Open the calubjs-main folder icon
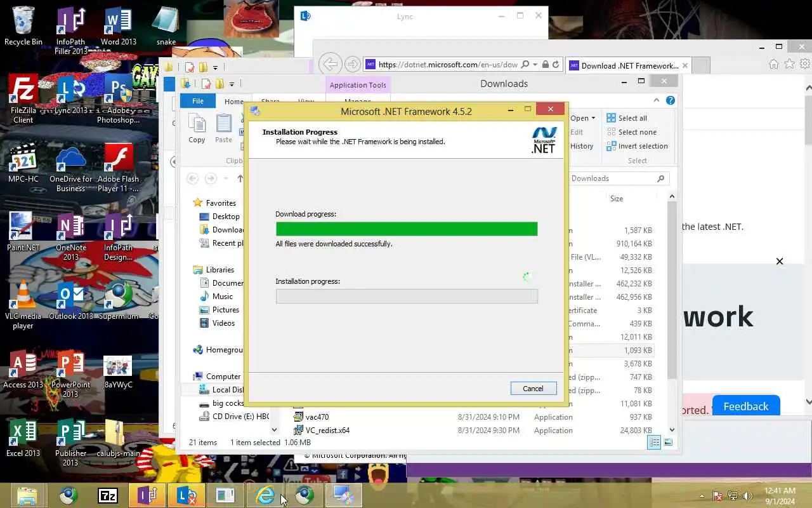 coord(119,438)
